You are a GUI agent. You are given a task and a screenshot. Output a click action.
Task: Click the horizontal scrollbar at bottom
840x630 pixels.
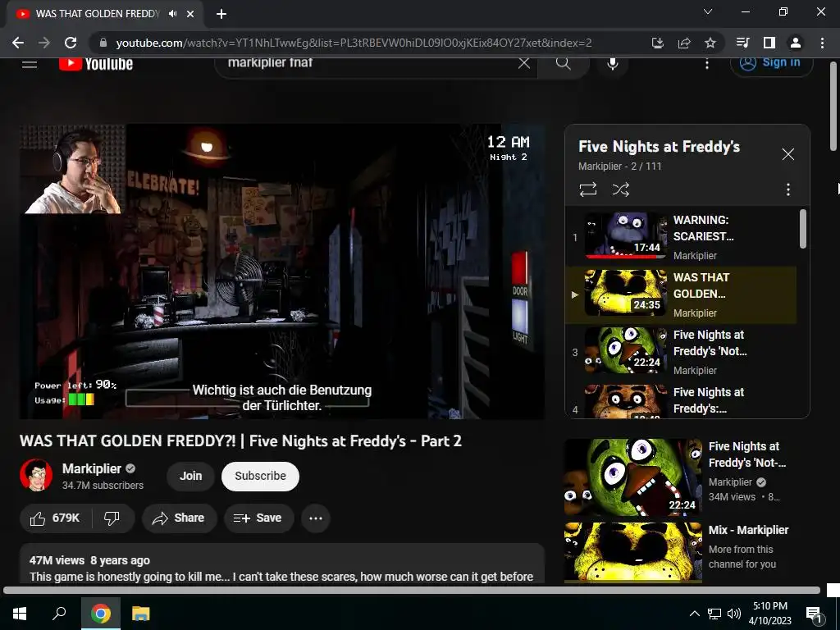(412, 591)
